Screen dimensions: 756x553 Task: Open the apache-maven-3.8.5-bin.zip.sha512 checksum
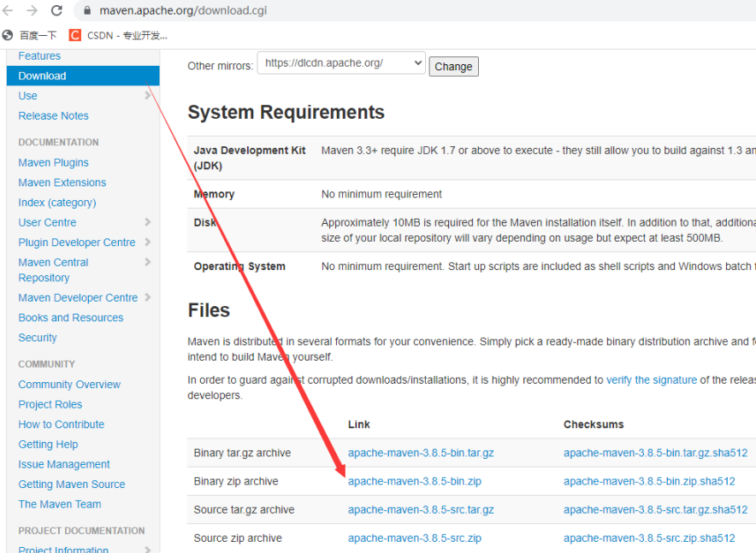[648, 481]
